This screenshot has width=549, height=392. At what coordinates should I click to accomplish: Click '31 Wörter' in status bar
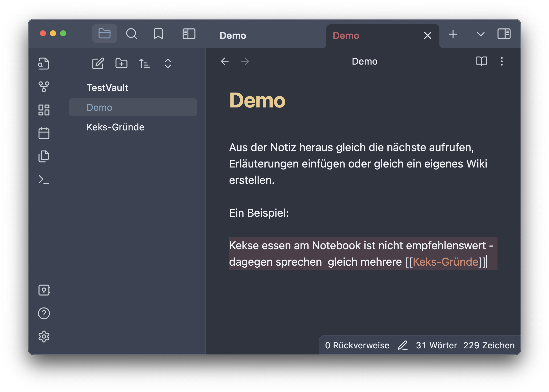coord(436,345)
